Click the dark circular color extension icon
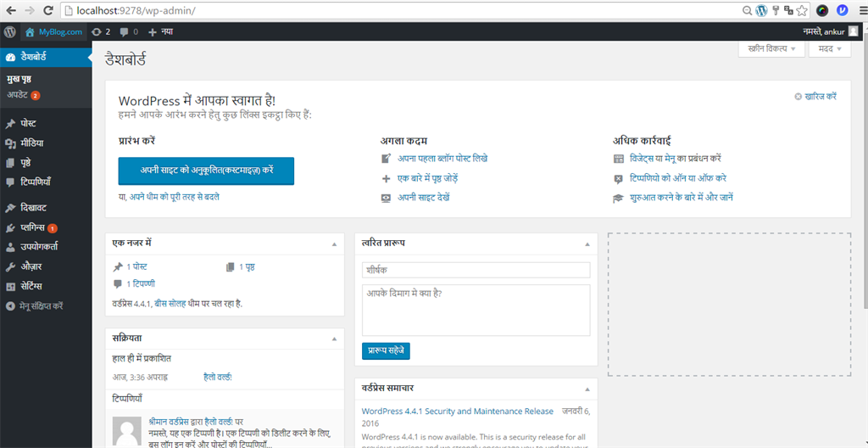 (x=823, y=10)
